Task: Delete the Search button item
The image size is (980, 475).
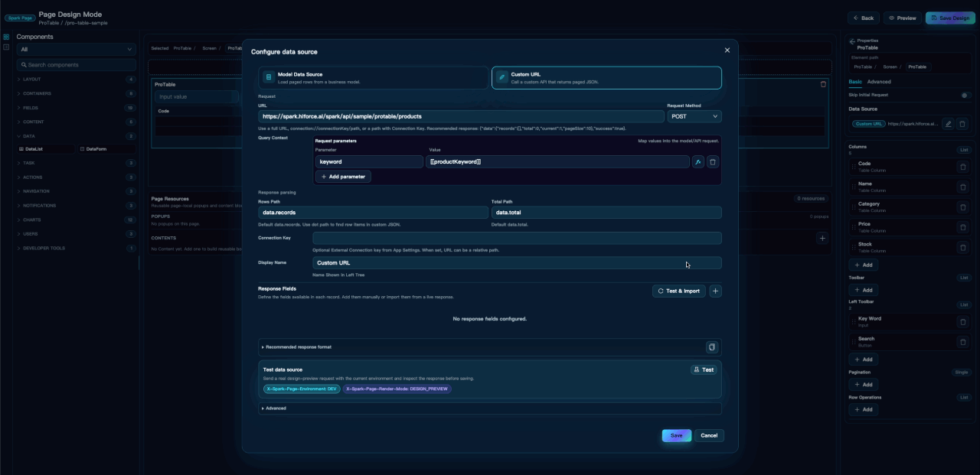Action: 963,341
